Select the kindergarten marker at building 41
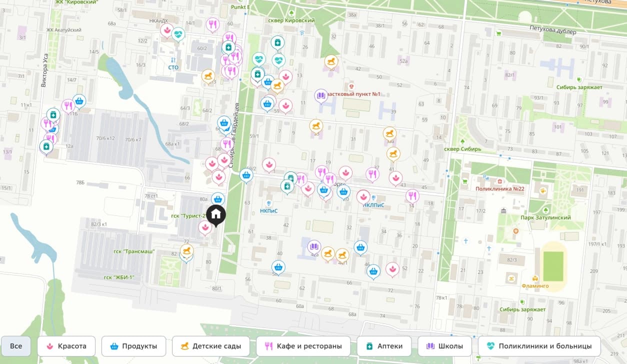627x364 pixels. coord(393,153)
